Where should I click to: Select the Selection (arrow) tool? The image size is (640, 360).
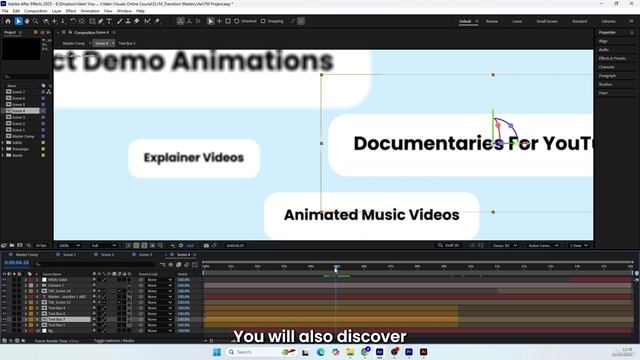(x=18, y=21)
